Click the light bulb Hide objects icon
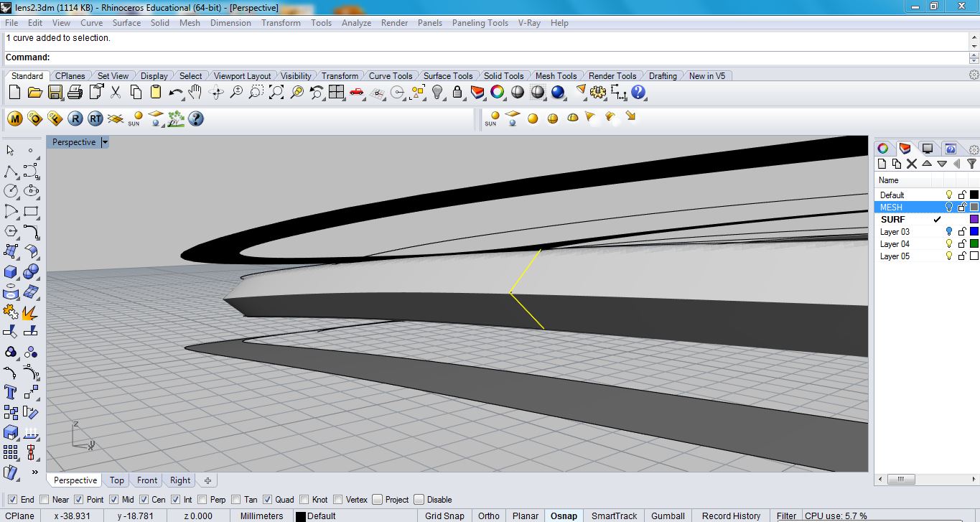The width and height of the screenshot is (980, 522). click(437, 93)
